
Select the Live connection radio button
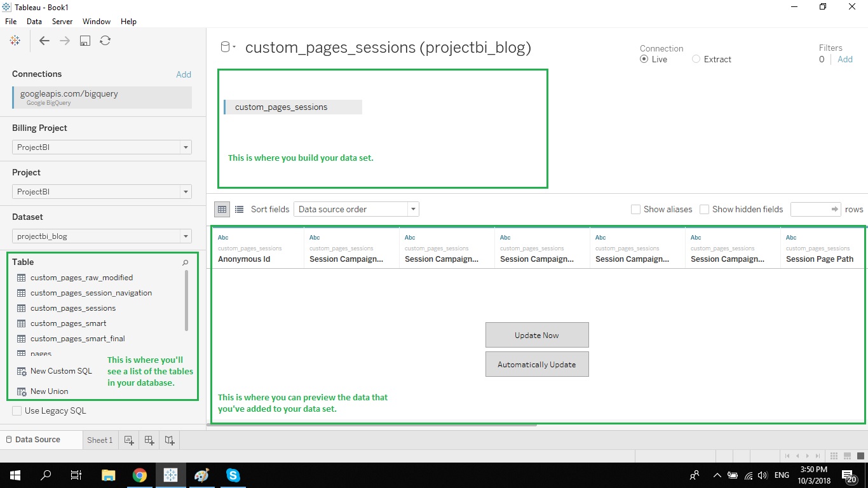[644, 59]
